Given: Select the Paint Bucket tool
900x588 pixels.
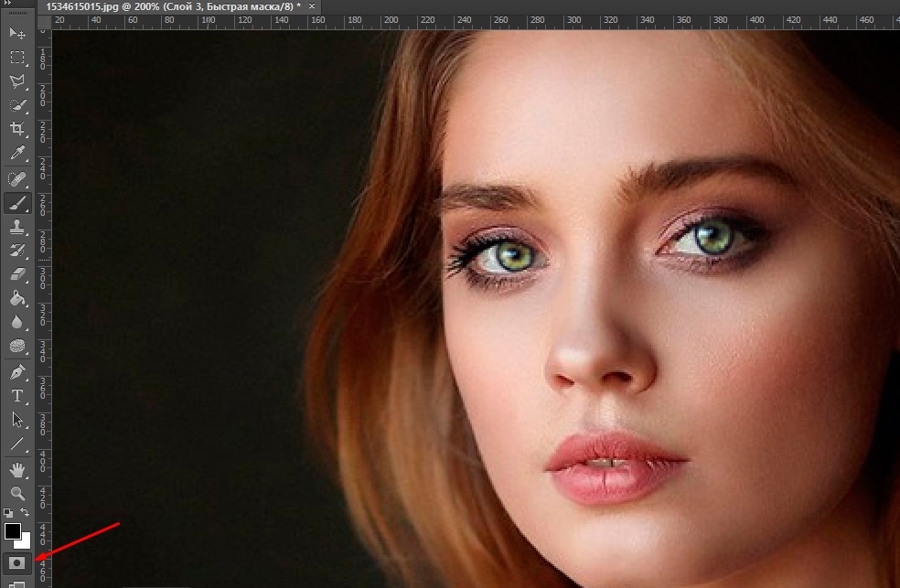Looking at the screenshot, I should (17, 298).
